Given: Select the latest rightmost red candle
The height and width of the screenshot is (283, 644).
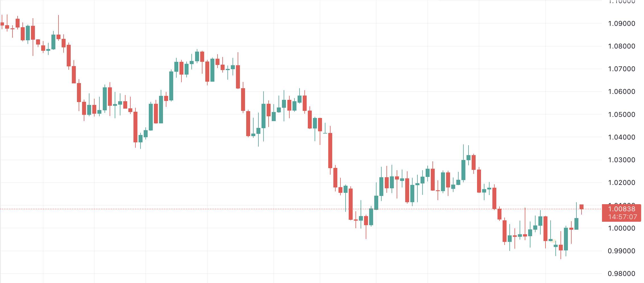Looking at the screenshot, I should pos(582,207).
